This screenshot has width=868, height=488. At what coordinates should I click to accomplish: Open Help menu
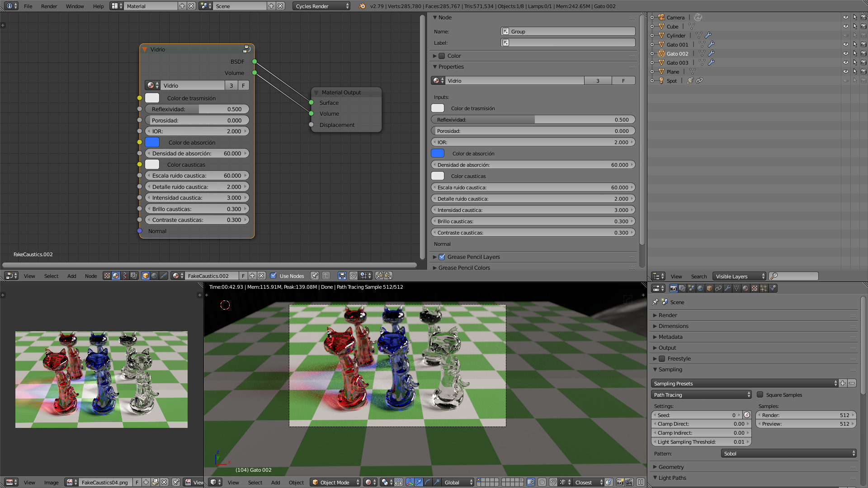pos(98,6)
